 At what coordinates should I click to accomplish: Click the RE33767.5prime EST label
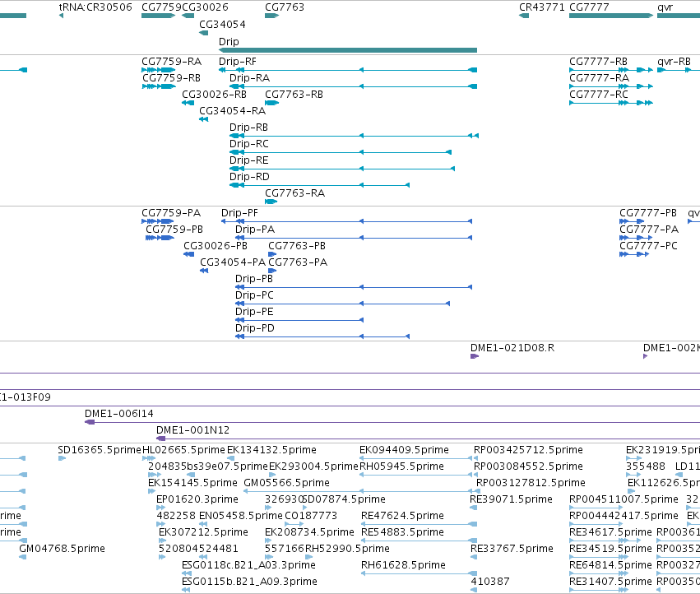[x=512, y=549]
